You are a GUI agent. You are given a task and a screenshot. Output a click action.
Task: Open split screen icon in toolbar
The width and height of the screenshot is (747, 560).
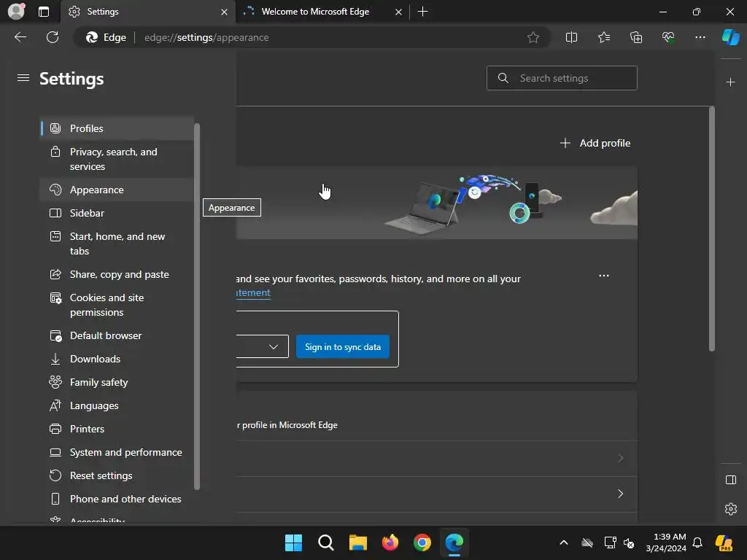571,37
